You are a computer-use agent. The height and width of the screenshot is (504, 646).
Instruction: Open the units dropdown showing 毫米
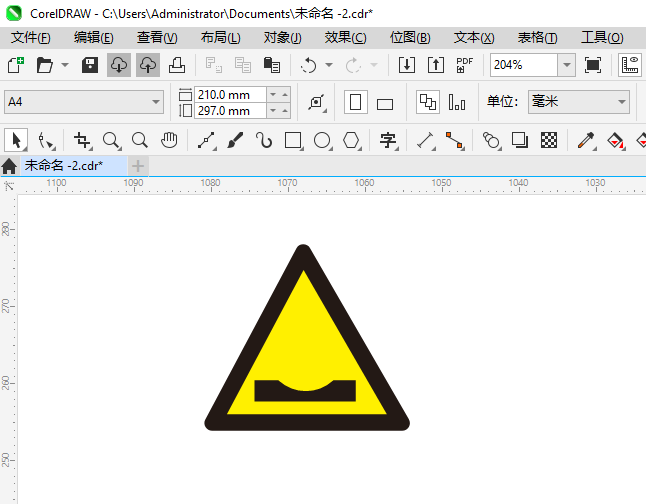[x=579, y=102]
